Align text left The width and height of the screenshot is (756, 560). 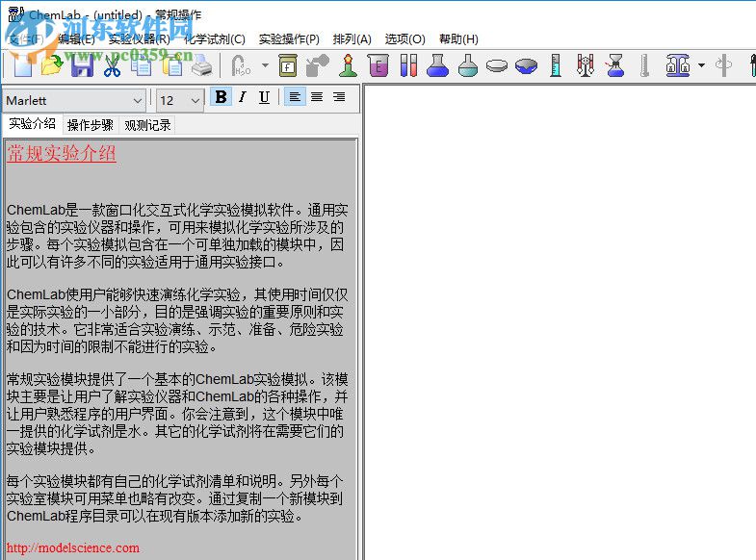[x=295, y=97]
